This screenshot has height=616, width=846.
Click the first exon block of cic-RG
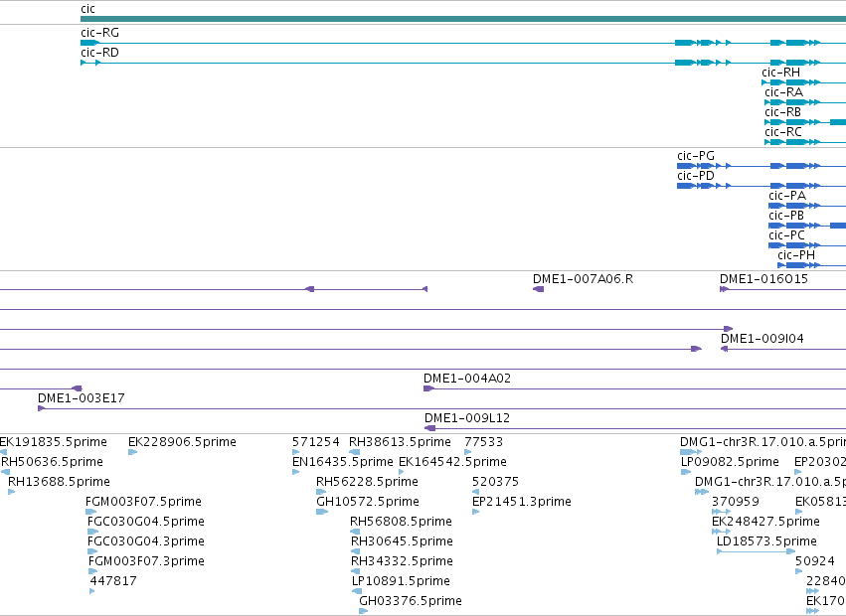point(90,43)
